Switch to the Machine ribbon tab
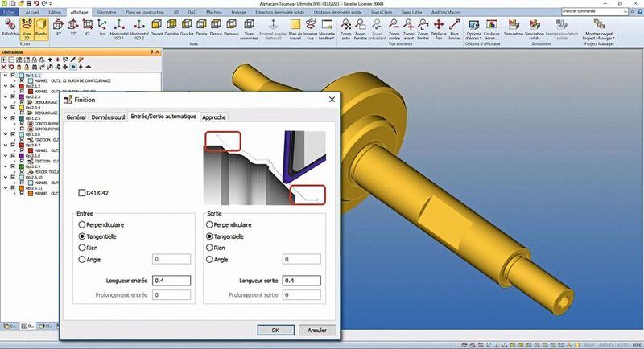 coord(214,12)
